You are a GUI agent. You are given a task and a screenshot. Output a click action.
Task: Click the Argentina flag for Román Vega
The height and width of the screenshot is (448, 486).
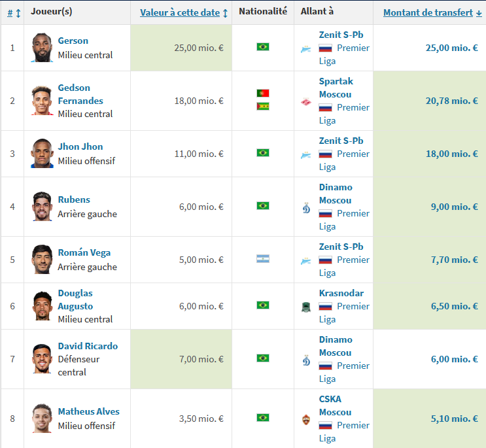263,259
